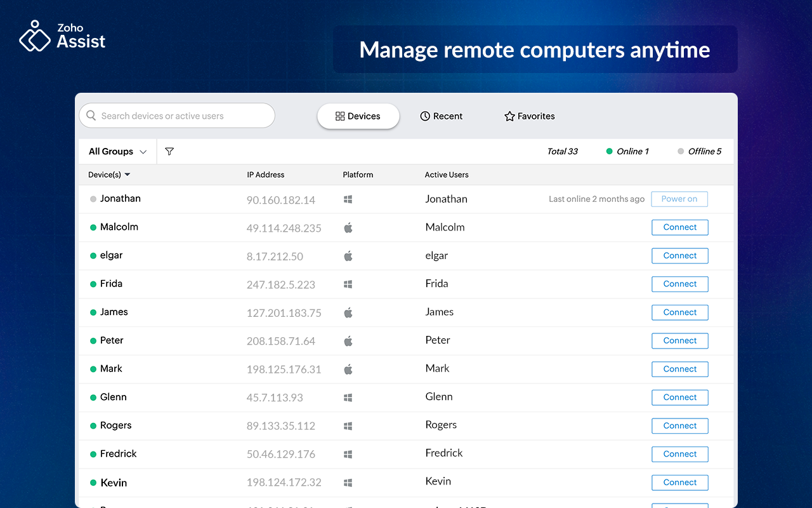This screenshot has height=508, width=812.
Task: Connect to Malcolm's device
Action: [679, 227]
